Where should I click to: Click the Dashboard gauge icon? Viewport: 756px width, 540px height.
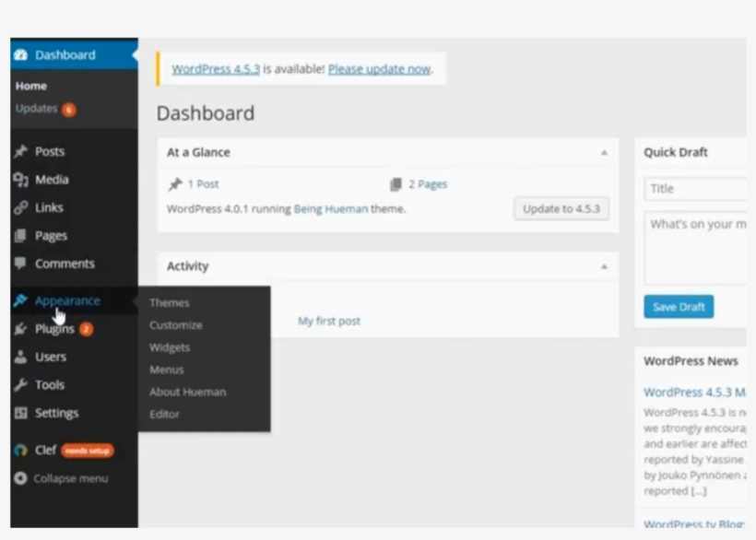pyautogui.click(x=20, y=55)
